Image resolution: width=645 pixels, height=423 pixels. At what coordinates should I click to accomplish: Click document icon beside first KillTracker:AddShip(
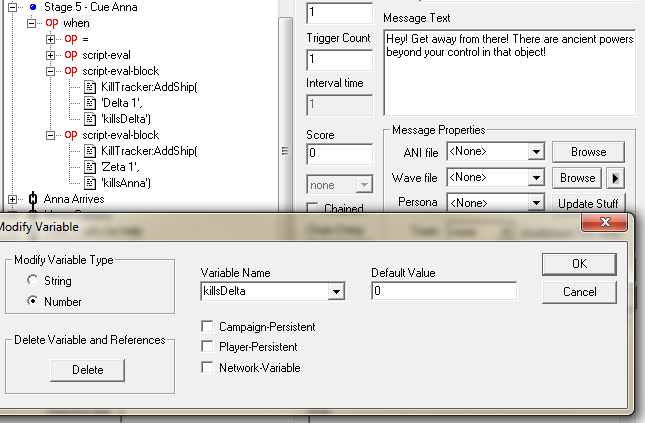(x=90, y=87)
